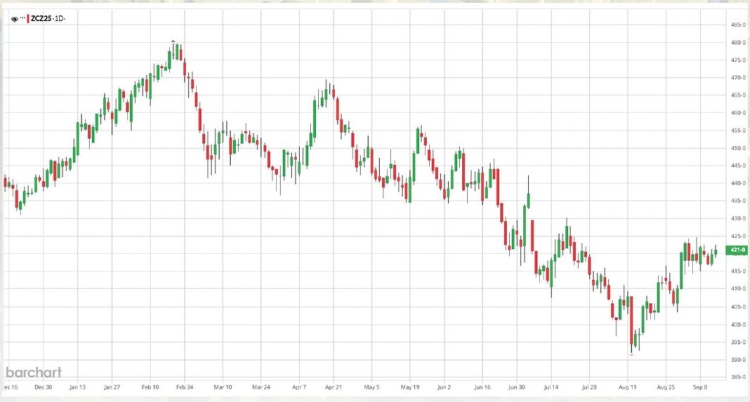The height and width of the screenshot is (402, 750).
Task: Click the Apr 21 date on time axis
Action: point(333,385)
